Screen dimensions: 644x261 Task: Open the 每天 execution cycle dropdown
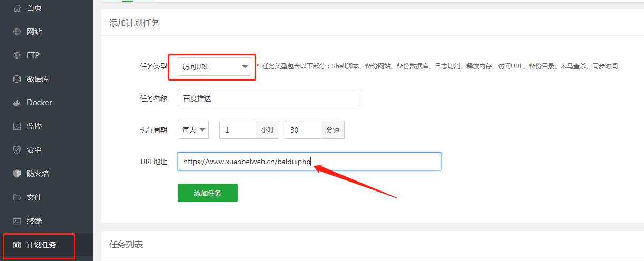[193, 130]
